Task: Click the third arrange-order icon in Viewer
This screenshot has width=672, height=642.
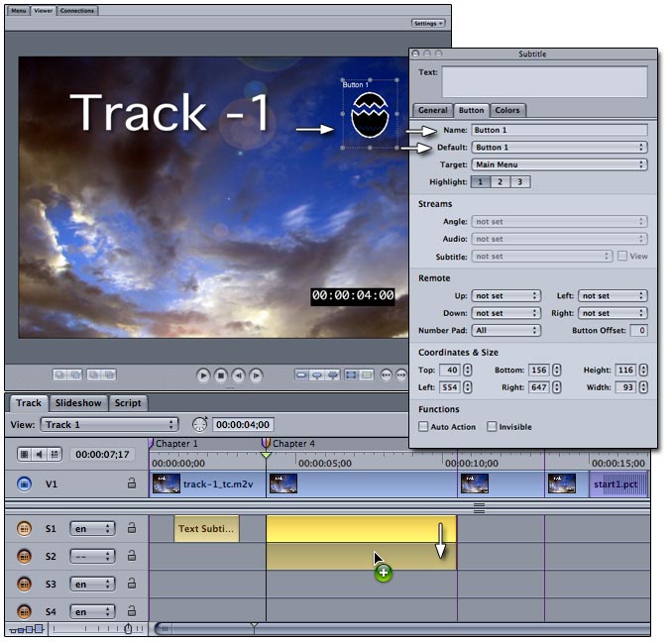Action: coord(94,375)
